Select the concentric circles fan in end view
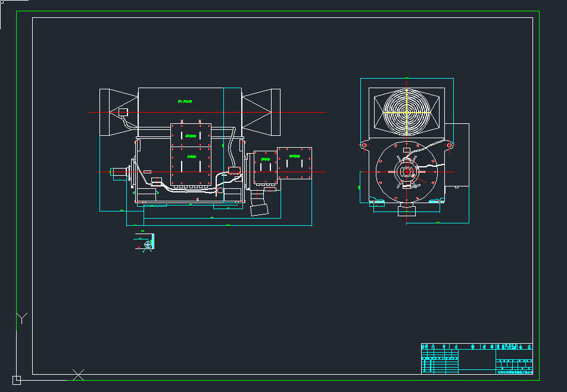The width and height of the screenshot is (567, 392). (406, 111)
